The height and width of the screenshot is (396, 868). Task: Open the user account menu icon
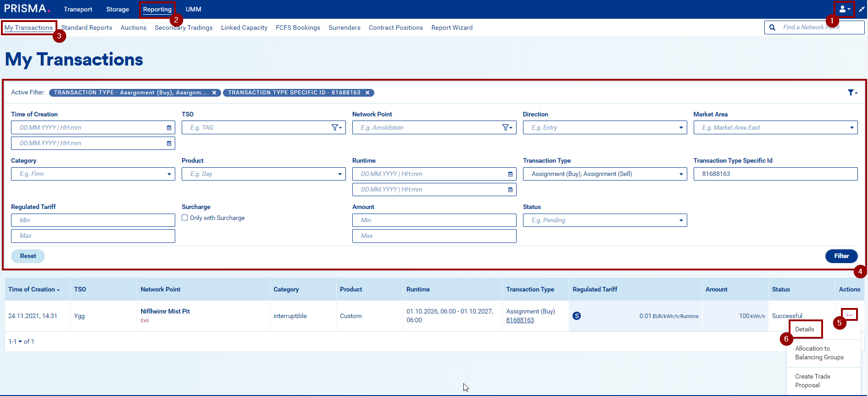tap(844, 9)
